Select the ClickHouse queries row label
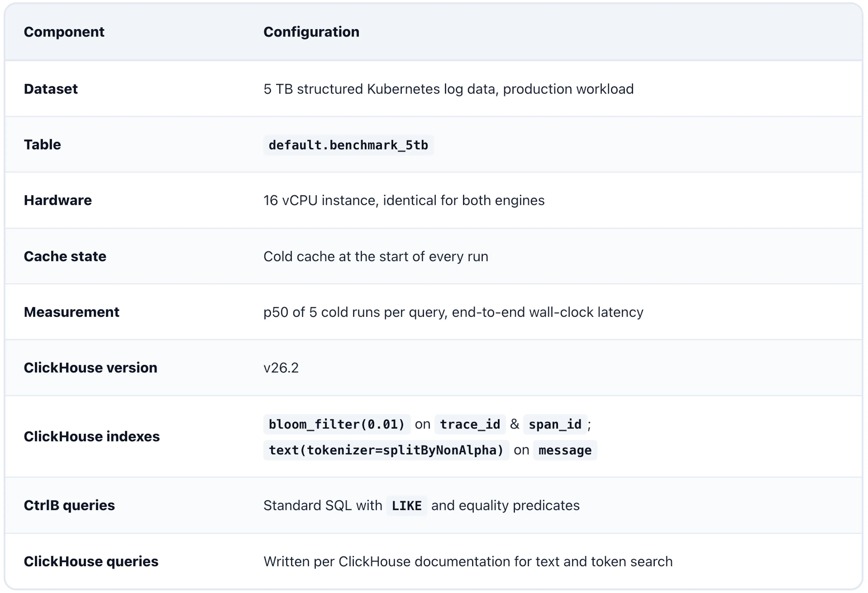868x593 pixels. tap(91, 561)
